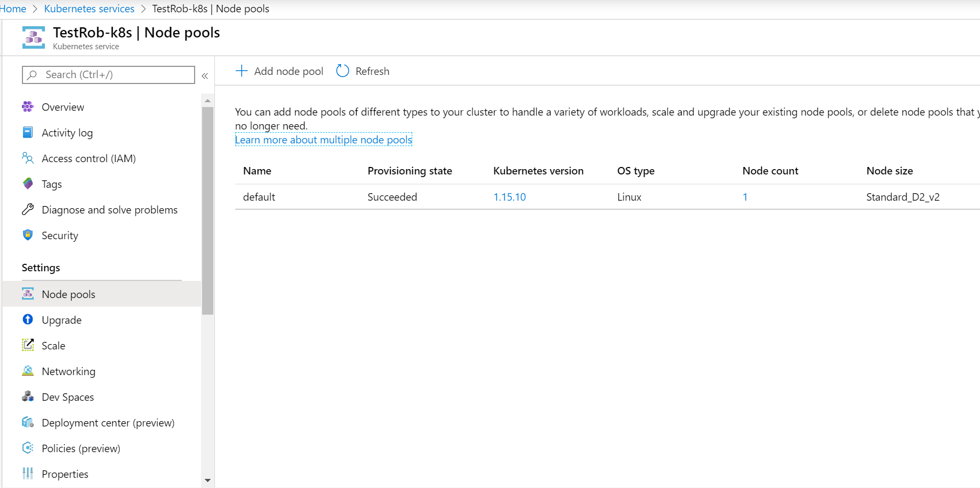
Task: Click the Tags icon
Action: point(28,184)
